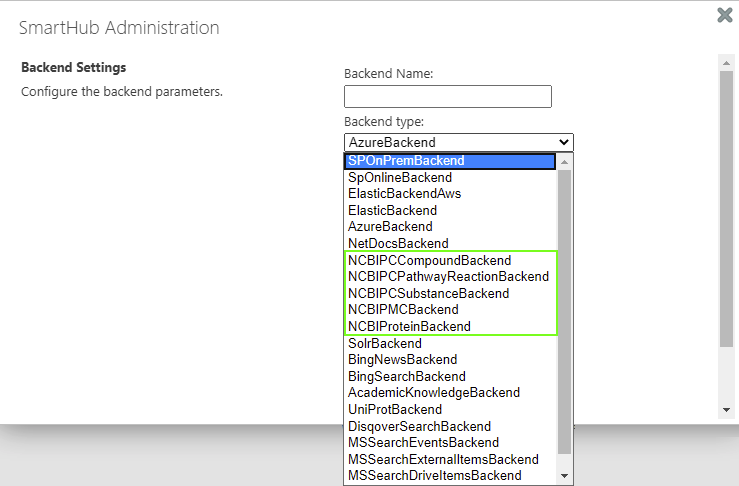The width and height of the screenshot is (739, 486).
Task: Select NCBIPCPathwayReactionBackend entry
Action: point(448,277)
